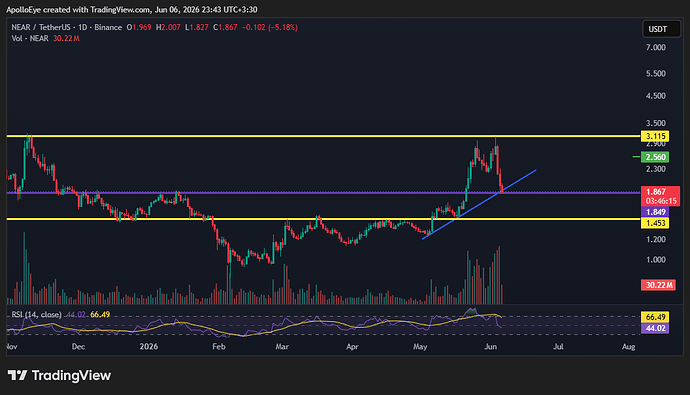The height and width of the screenshot is (395, 690).
Task: Click the 1.000 price axis label
Action: pos(656,260)
